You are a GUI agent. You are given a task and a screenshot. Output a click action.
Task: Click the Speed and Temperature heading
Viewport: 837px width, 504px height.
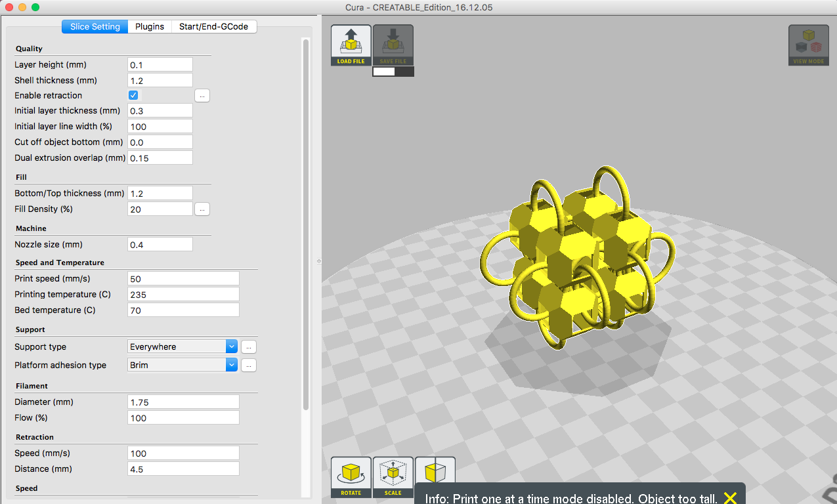[60, 263]
